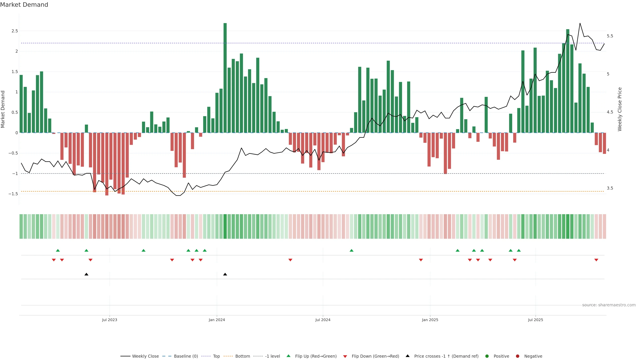Toggle the Weekly Close legend entry
Image resolution: width=644 pixels, height=362 pixels.
(x=145, y=356)
